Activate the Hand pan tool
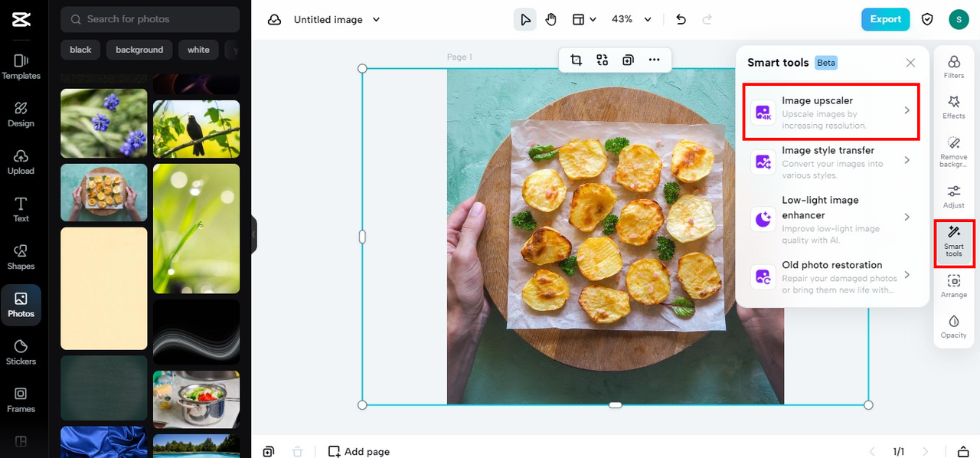Image resolution: width=980 pixels, height=458 pixels. click(x=550, y=19)
